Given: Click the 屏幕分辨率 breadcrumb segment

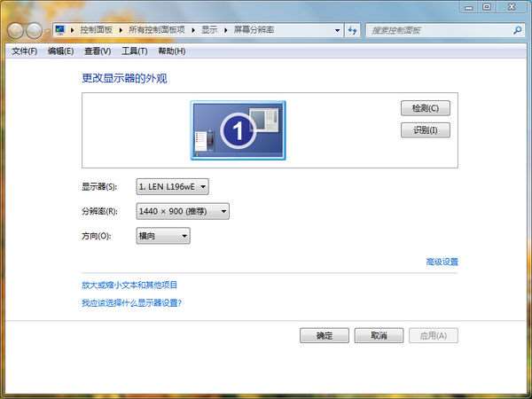Looking at the screenshot, I should tap(254, 30).
